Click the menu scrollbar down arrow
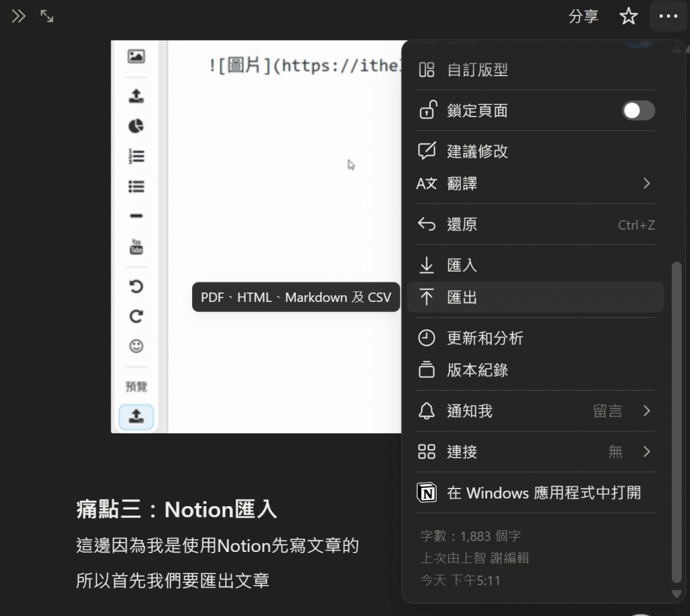This screenshot has height=616, width=690. tap(677, 594)
